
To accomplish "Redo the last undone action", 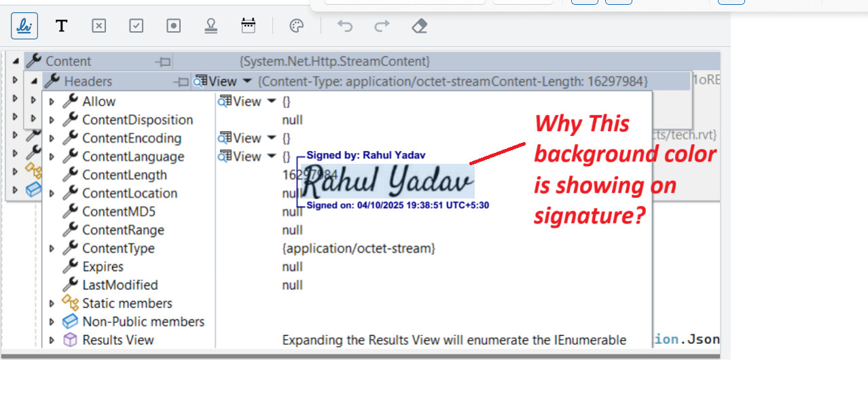I will point(382,26).
